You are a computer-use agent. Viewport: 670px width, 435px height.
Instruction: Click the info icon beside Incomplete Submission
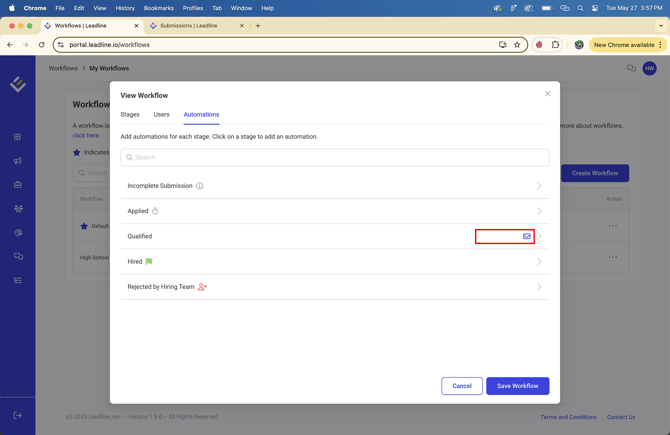(200, 186)
